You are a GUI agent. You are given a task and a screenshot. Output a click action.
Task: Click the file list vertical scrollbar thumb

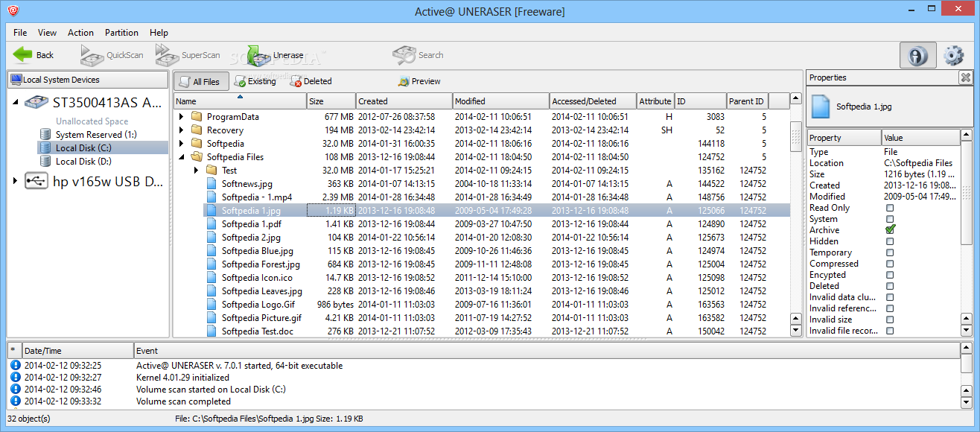(x=796, y=137)
